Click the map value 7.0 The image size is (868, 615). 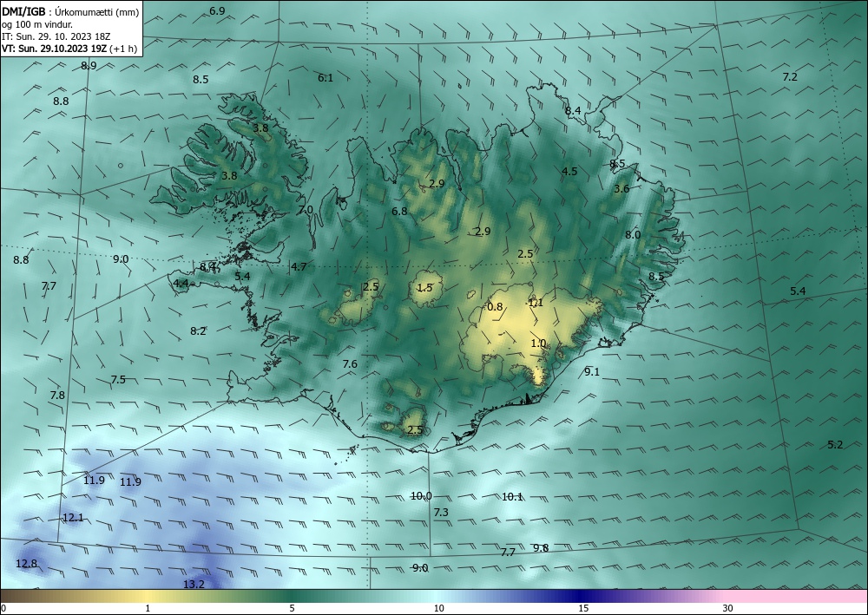pyautogui.click(x=306, y=210)
